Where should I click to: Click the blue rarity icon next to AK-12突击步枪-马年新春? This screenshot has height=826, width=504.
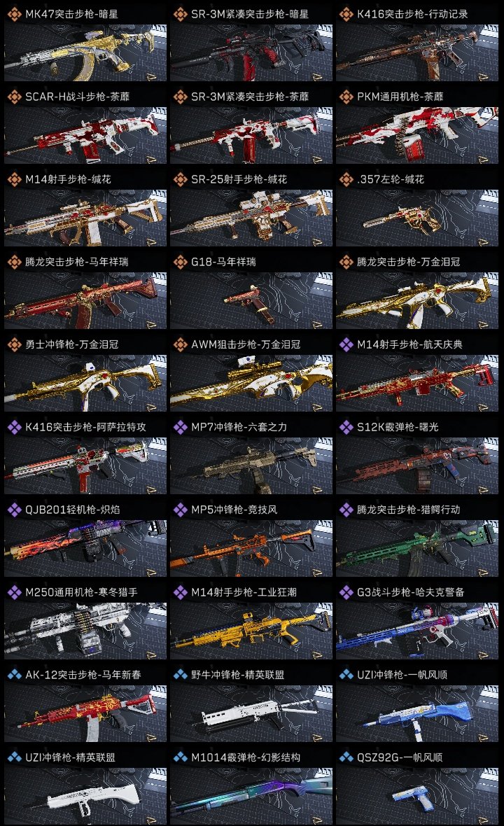coord(14,675)
